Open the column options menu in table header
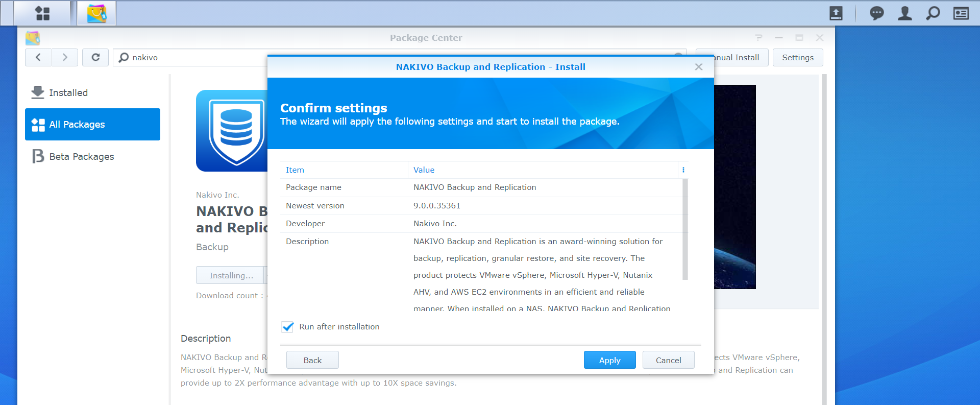Screen dimensions: 980x405 (x=683, y=170)
